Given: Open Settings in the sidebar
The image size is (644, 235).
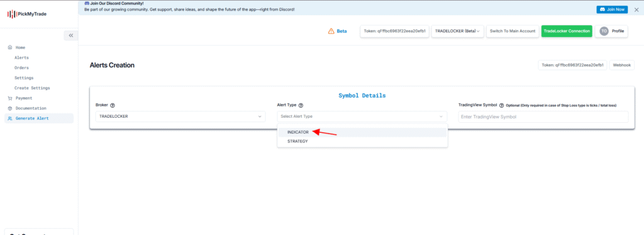Looking at the screenshot, I should point(24,77).
